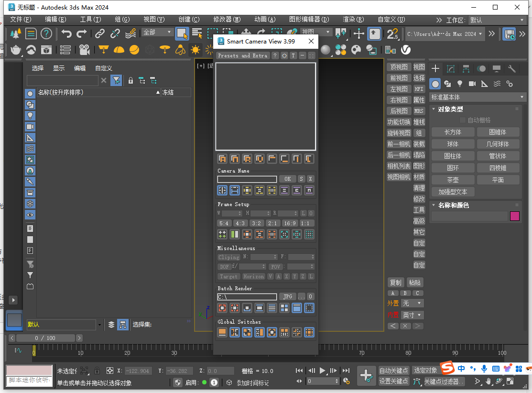The image size is (532, 393).
Task: Toggle 设置关键点 set key mode
Action: (393, 381)
